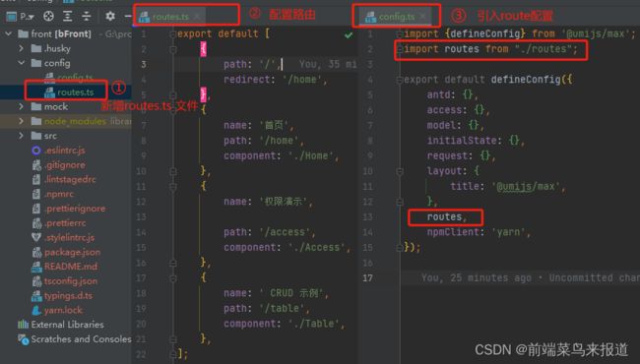Click line number 3 in routes.ts gutter
The width and height of the screenshot is (640, 364).
point(144,64)
